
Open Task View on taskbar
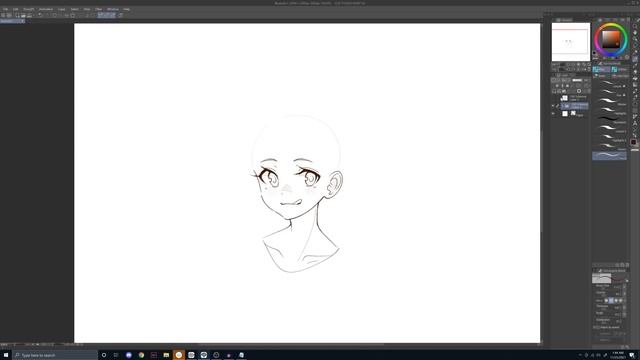point(116,355)
